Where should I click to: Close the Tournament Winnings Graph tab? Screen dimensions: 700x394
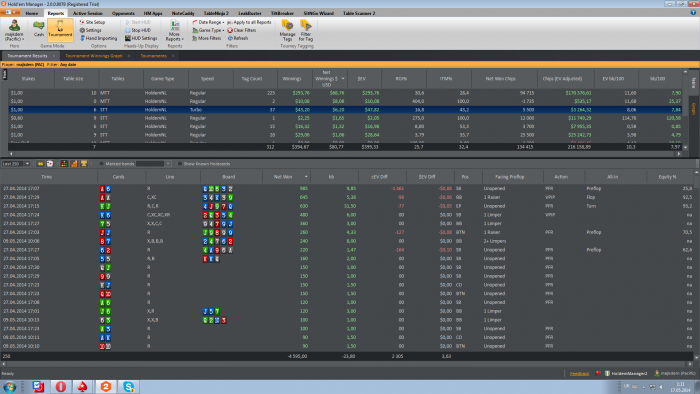point(129,56)
